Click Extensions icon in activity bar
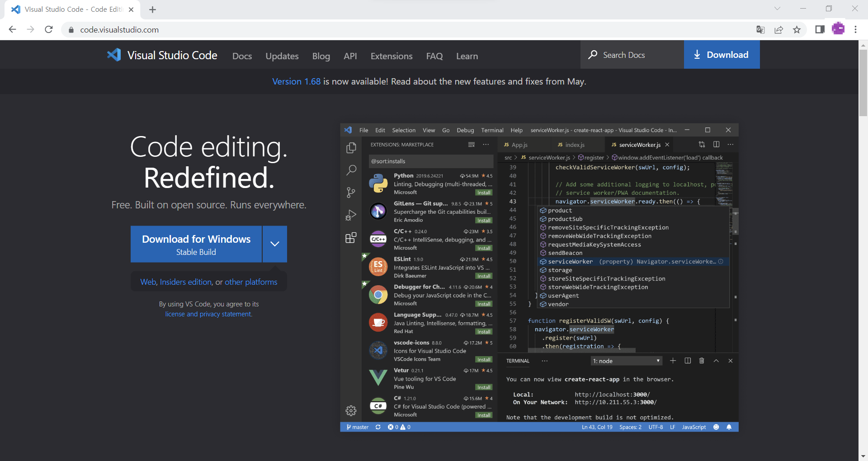Viewport: 868px width, 461px height. pos(351,238)
